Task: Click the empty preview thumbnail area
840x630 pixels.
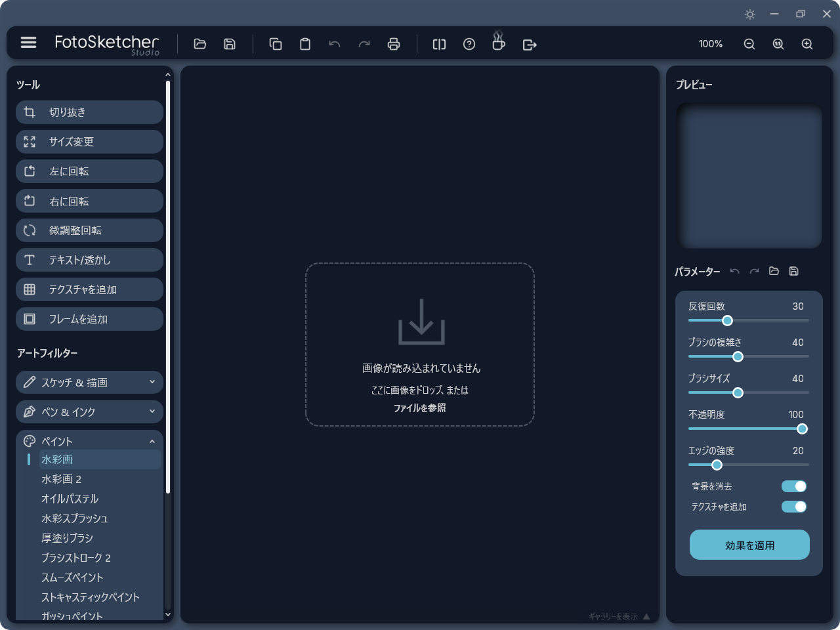Action: tap(749, 175)
